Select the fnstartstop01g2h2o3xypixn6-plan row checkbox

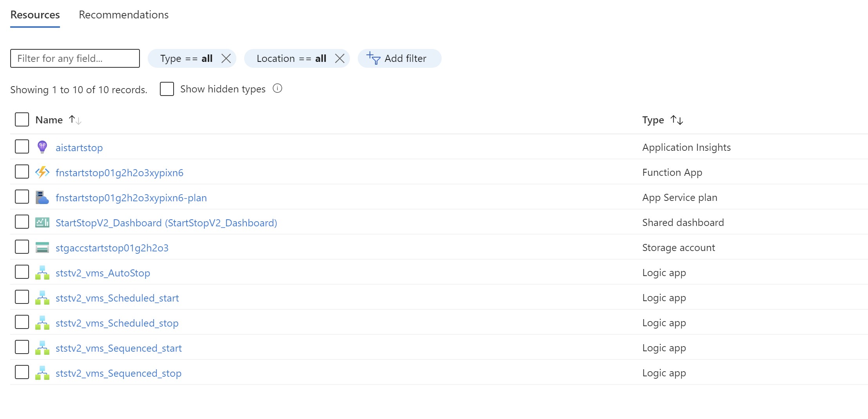(22, 197)
